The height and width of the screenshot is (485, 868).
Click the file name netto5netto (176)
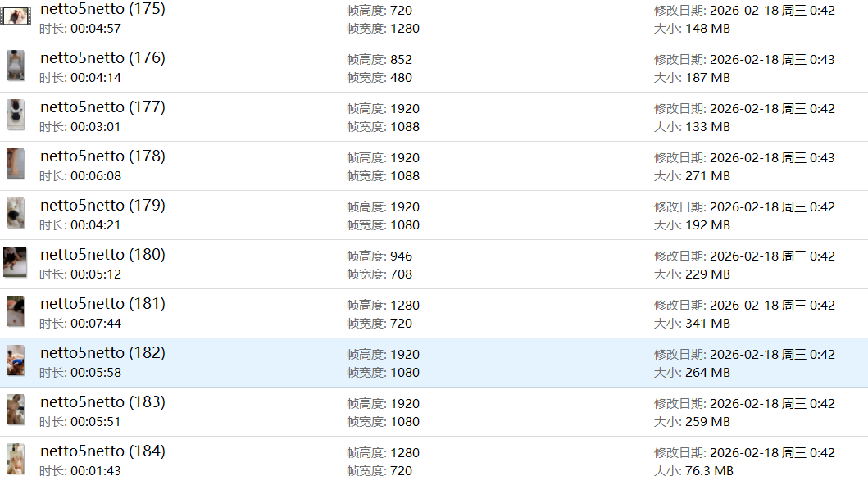[x=102, y=58]
